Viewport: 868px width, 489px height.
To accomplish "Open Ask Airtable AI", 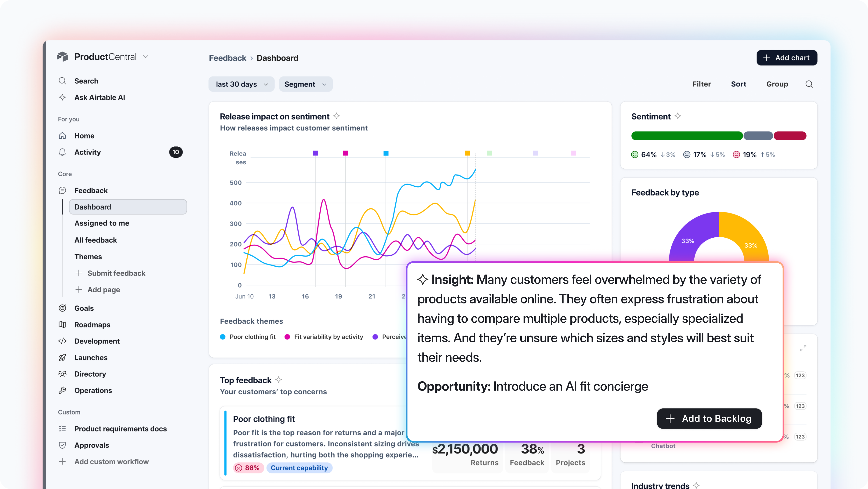I will coord(99,98).
